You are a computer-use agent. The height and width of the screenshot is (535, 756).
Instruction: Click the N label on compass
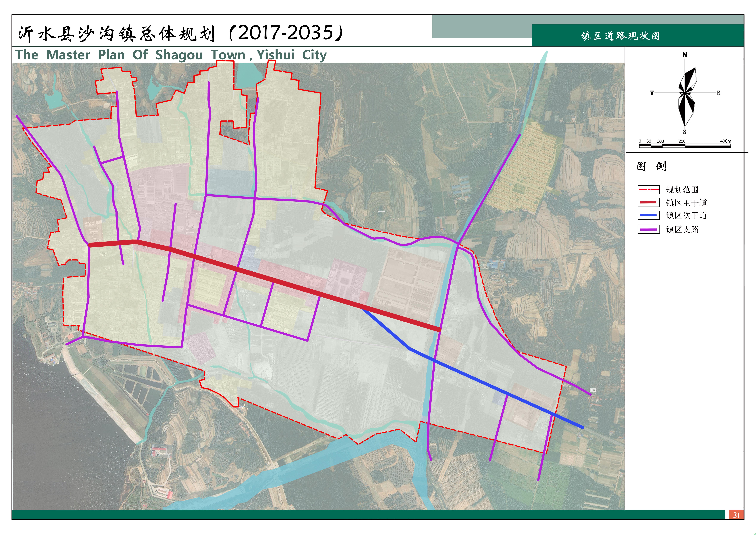click(x=685, y=55)
